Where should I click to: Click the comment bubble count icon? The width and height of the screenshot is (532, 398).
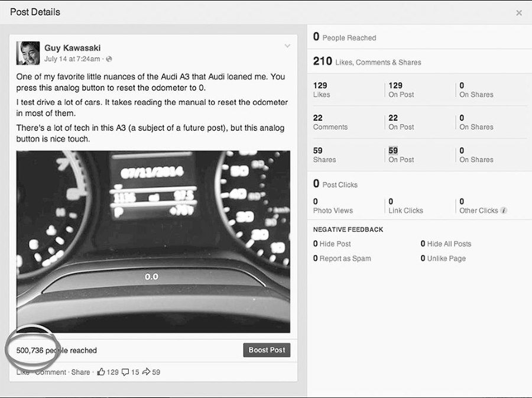coord(125,372)
